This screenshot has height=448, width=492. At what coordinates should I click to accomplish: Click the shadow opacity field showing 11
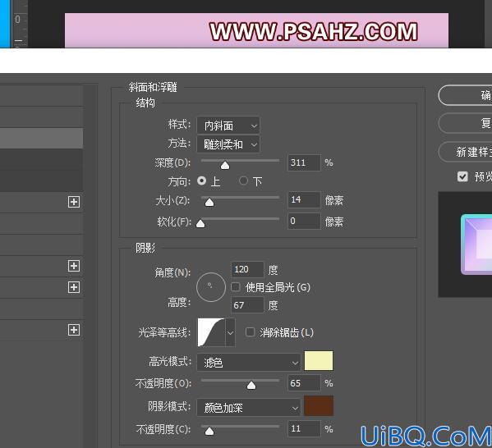pyautogui.click(x=304, y=428)
